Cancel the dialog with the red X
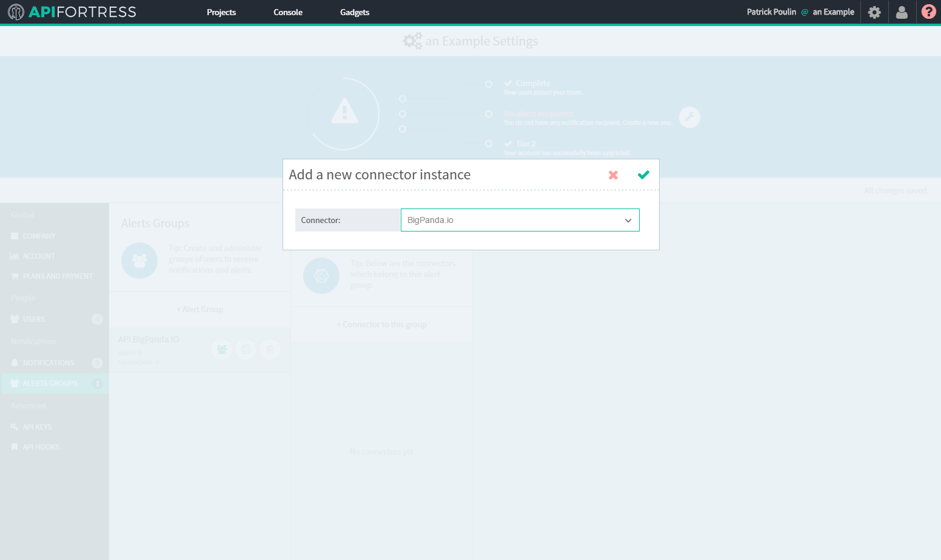The image size is (941, 560). (613, 175)
